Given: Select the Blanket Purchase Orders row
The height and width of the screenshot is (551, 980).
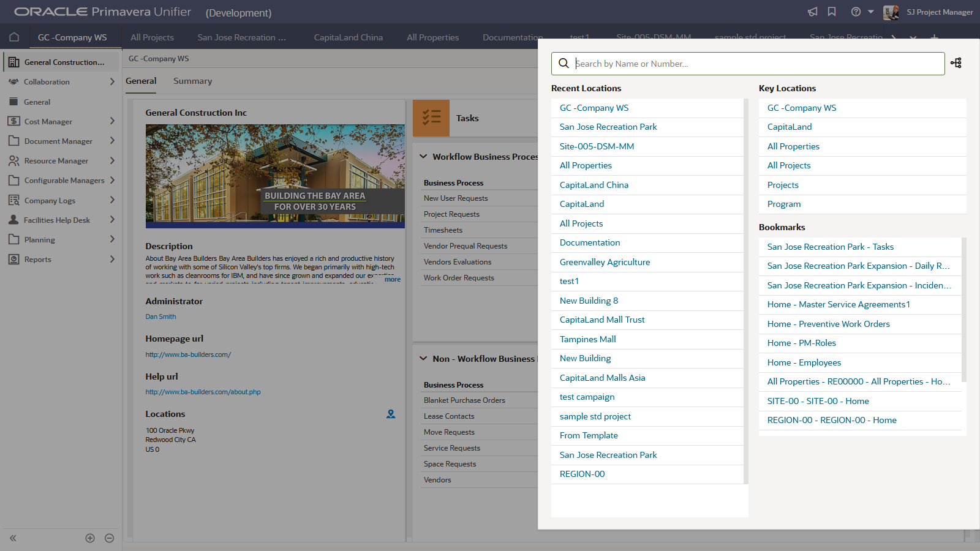Looking at the screenshot, I should point(479,400).
